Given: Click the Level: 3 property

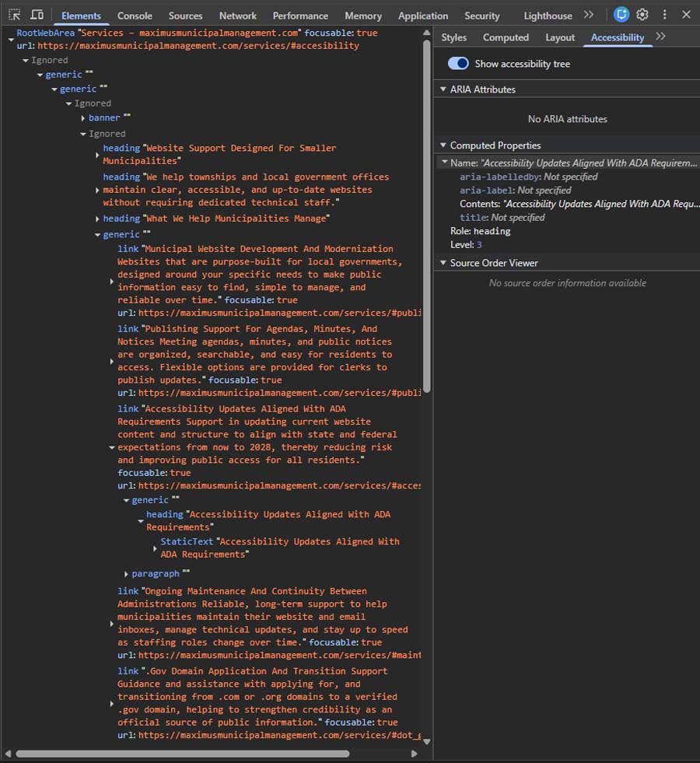Looking at the screenshot, I should click(x=466, y=245).
